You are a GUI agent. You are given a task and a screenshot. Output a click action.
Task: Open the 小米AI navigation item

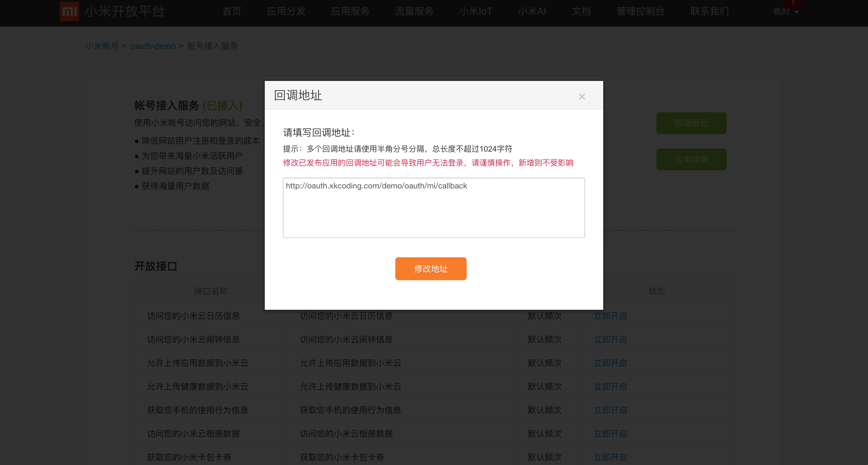tap(532, 11)
